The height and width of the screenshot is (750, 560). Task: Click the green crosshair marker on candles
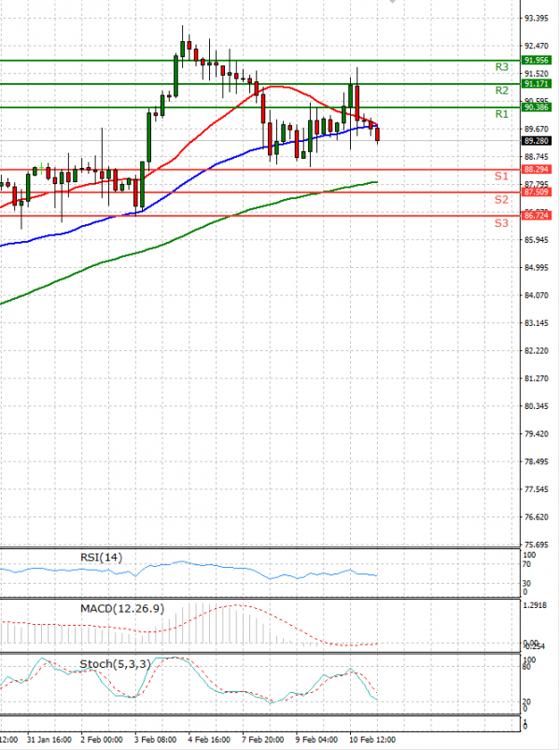pyautogui.click(x=42, y=168)
